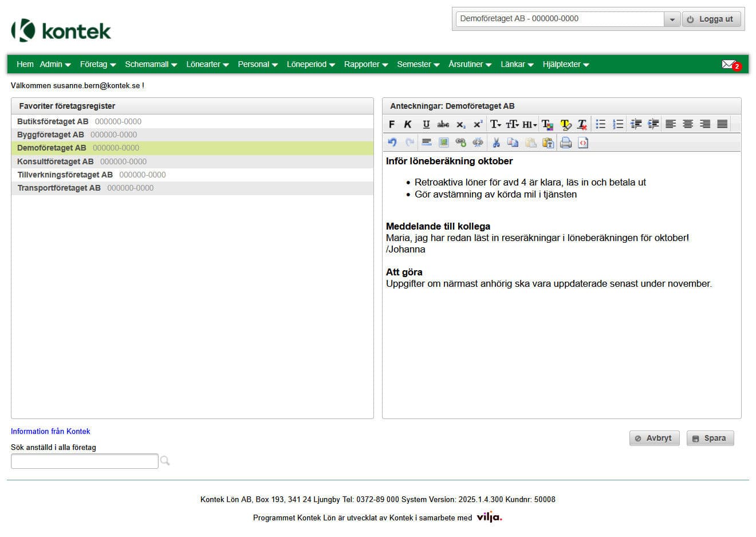Cut selected text with scissors icon
756x537 pixels.
[x=496, y=143]
